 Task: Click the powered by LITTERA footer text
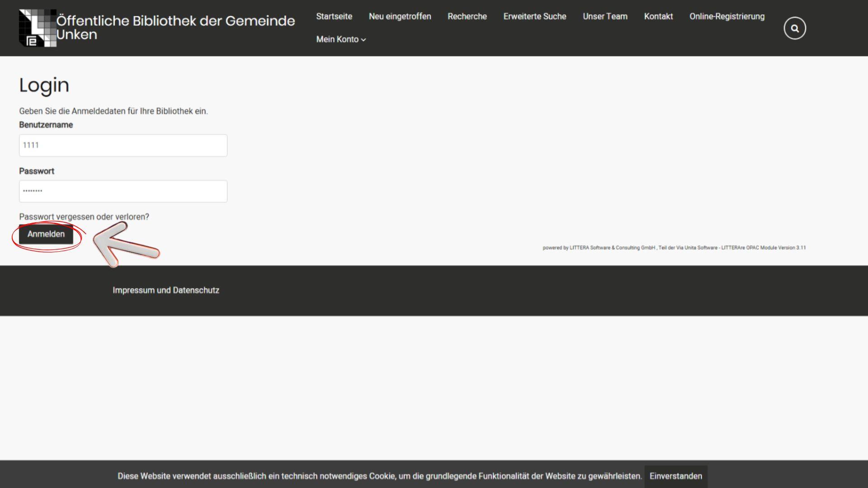coord(674,248)
